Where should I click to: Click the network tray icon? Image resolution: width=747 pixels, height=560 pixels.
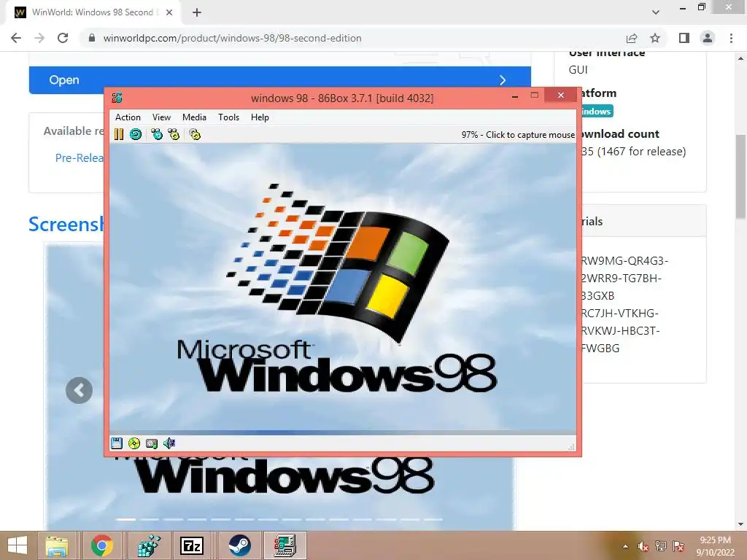[661, 546]
